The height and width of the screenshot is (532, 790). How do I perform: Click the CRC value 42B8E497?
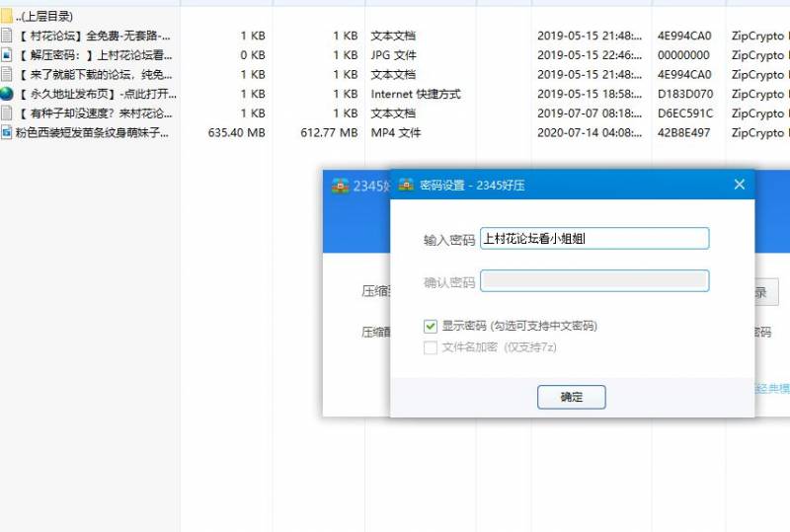click(x=683, y=133)
